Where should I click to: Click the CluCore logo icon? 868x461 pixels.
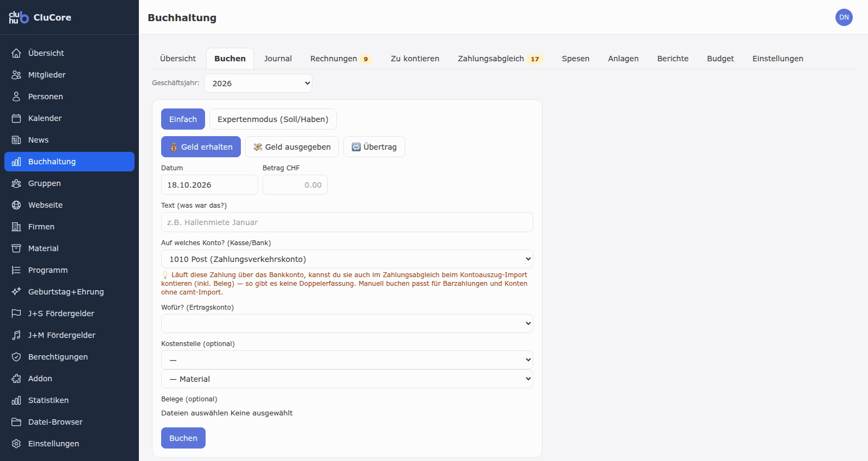[18, 17]
